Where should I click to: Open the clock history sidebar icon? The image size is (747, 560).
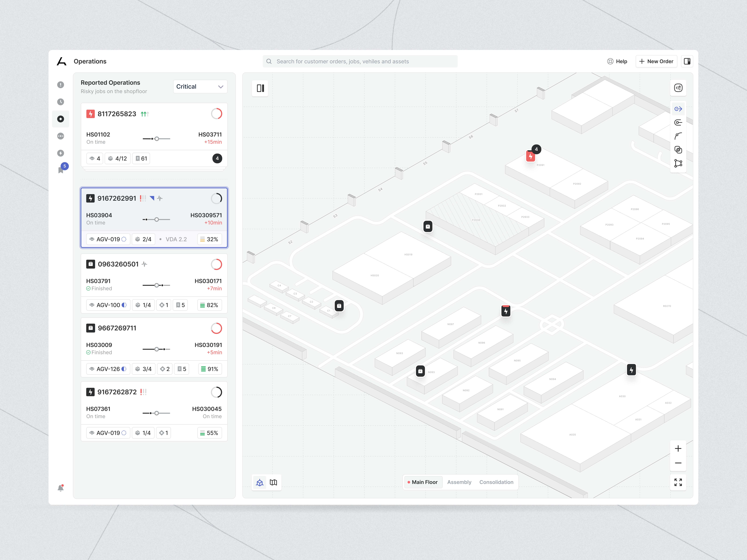60,102
